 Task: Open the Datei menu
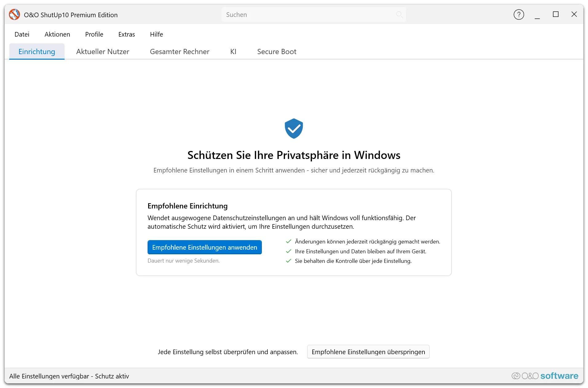click(22, 34)
